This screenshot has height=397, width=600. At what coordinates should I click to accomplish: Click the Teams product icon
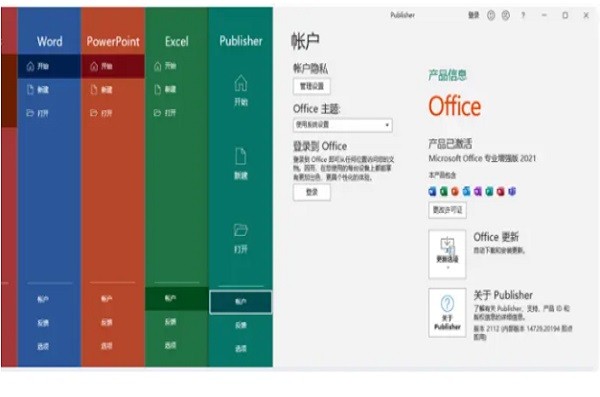[x=512, y=191]
